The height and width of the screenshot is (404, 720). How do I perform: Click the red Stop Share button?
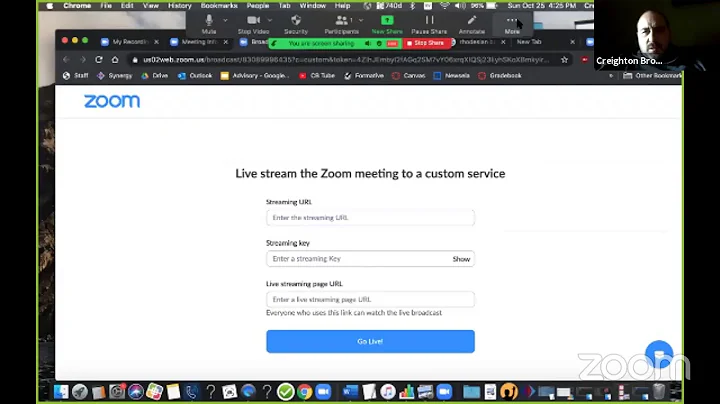pos(427,43)
